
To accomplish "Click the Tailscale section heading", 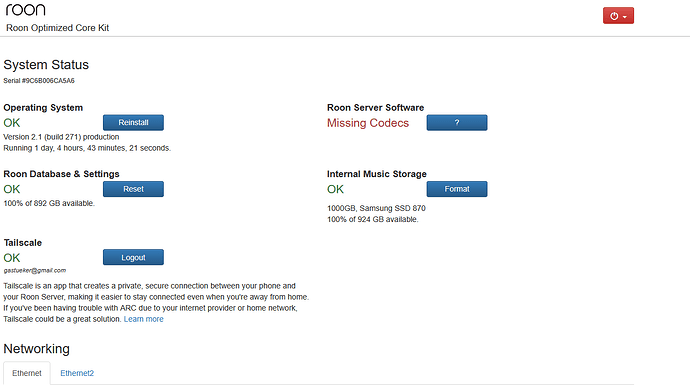I will tap(23, 243).
